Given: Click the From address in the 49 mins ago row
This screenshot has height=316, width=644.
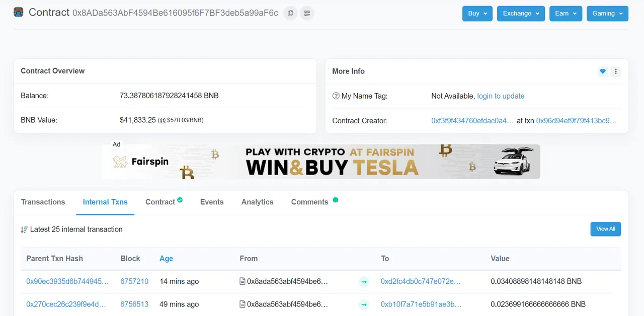Looking at the screenshot, I should [x=287, y=304].
